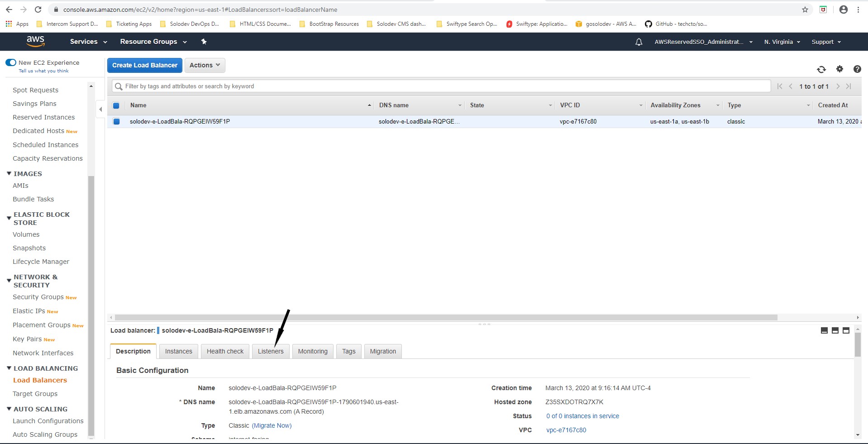Go to next results page
Image resolution: width=868 pixels, height=444 pixels.
[838, 86]
